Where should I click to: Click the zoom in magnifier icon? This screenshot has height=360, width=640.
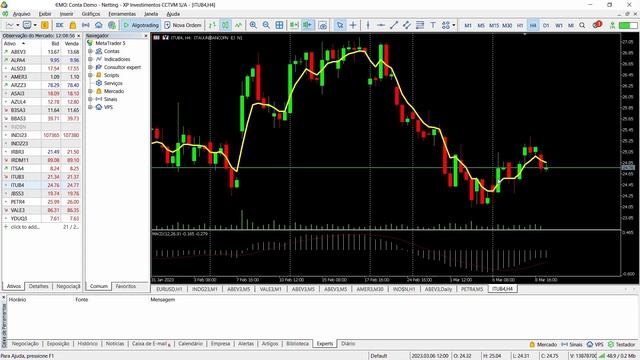click(x=253, y=25)
